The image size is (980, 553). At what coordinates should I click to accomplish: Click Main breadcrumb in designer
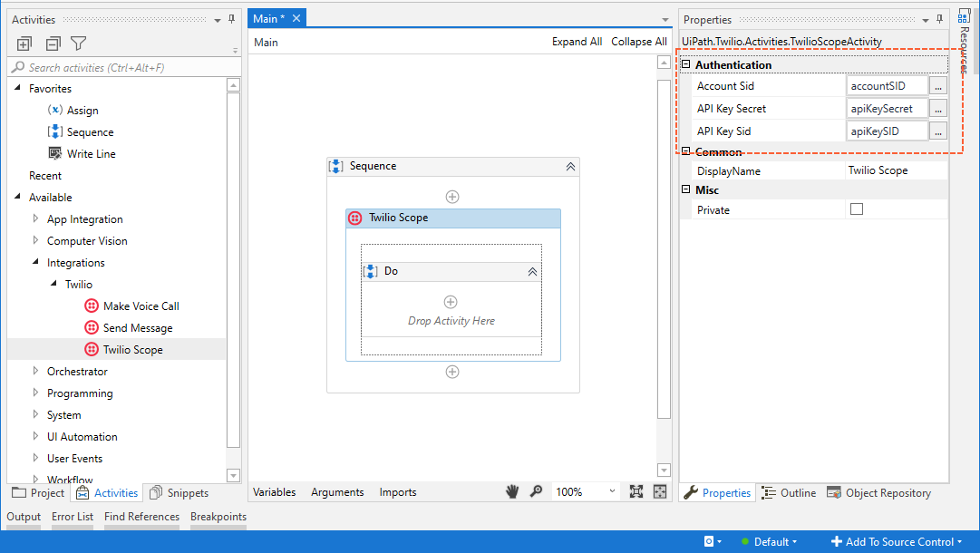click(x=266, y=42)
